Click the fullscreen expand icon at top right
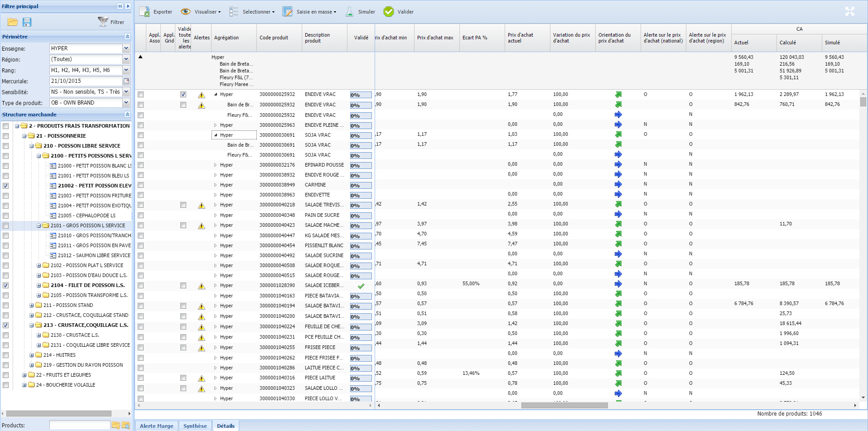 click(849, 11)
